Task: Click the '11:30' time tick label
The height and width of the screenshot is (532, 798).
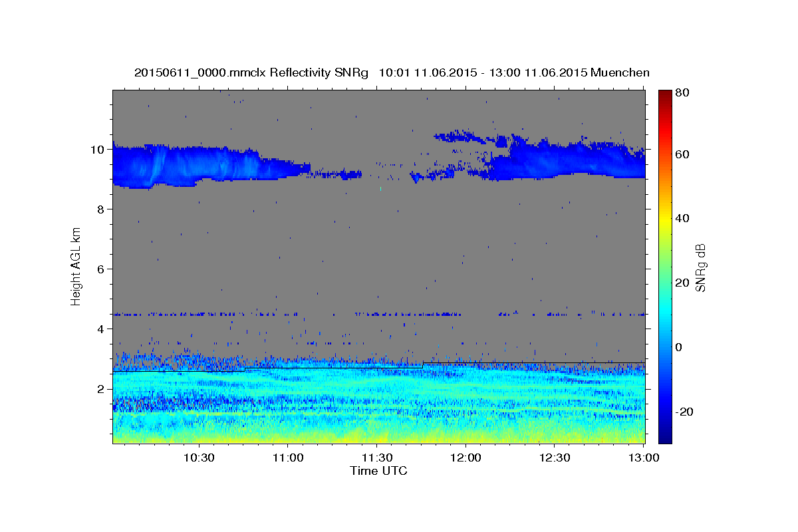Action: pyautogui.click(x=376, y=458)
